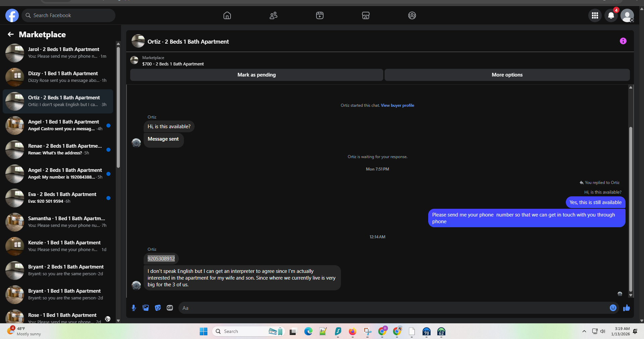Launch Microsoft Edge from the taskbar
Viewport: 644px width, 339px height.
point(308,332)
